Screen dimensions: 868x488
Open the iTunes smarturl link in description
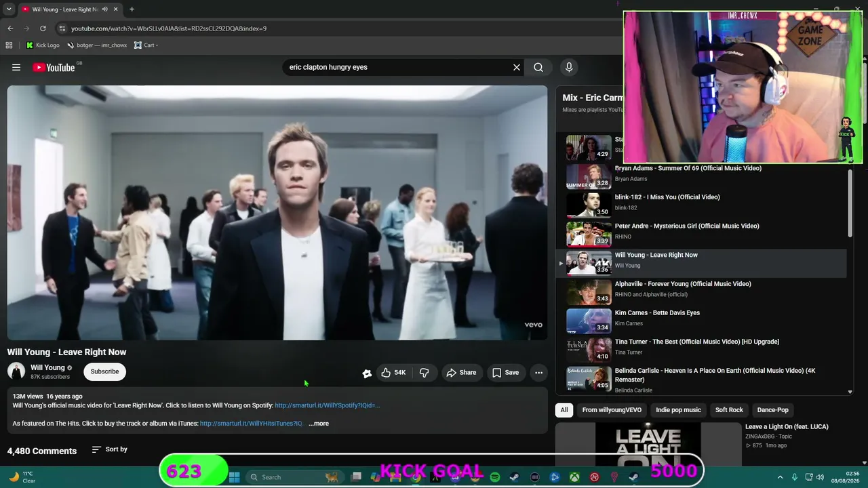(x=251, y=424)
